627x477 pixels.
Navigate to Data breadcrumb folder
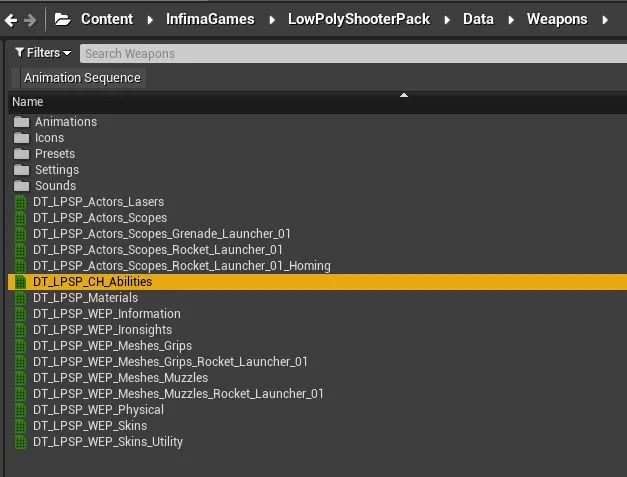click(479, 19)
